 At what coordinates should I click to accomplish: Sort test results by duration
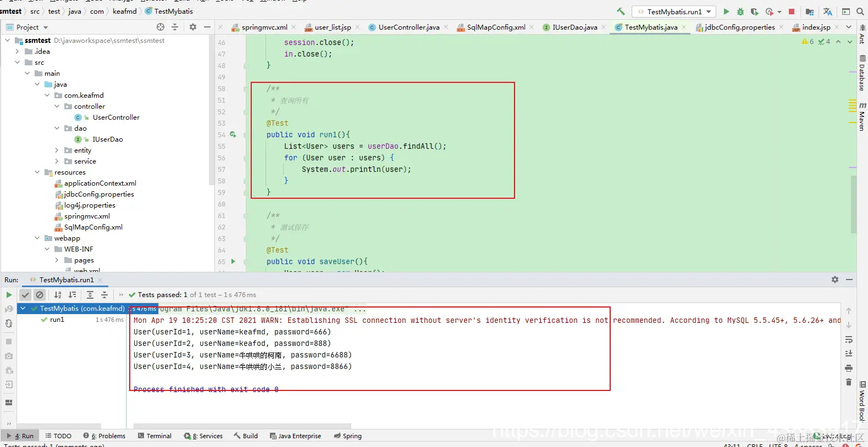(x=72, y=295)
